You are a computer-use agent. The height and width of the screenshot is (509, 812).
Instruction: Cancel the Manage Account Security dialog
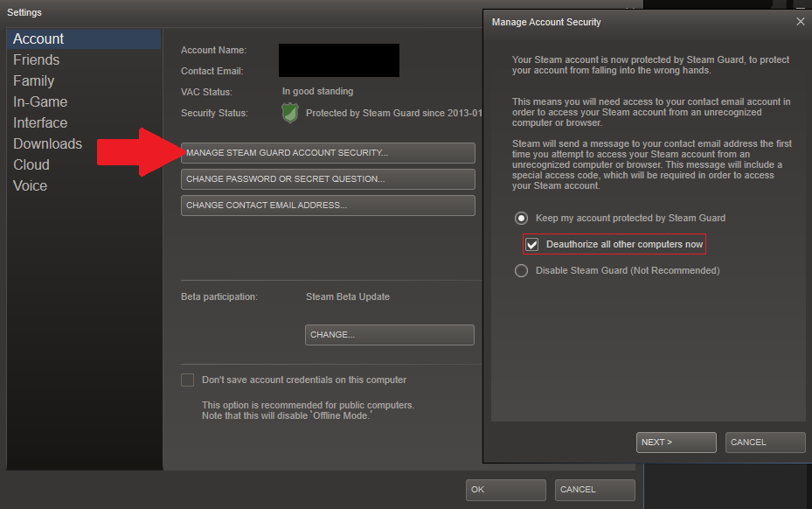(765, 443)
